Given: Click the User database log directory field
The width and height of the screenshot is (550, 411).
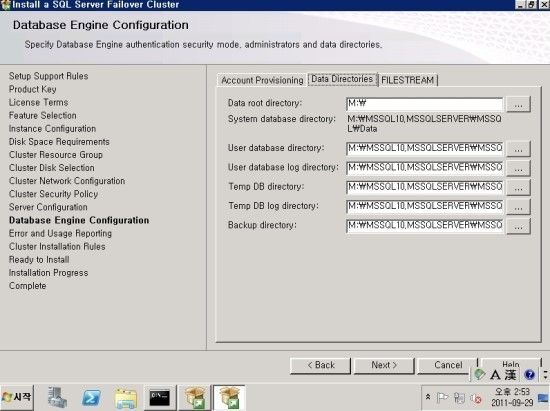Looking at the screenshot, I should 424,168.
